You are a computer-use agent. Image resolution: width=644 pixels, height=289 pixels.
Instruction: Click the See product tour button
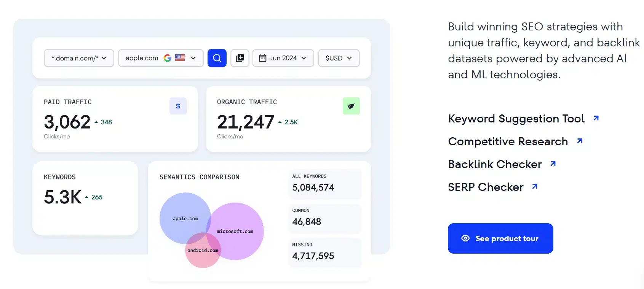[500, 238]
